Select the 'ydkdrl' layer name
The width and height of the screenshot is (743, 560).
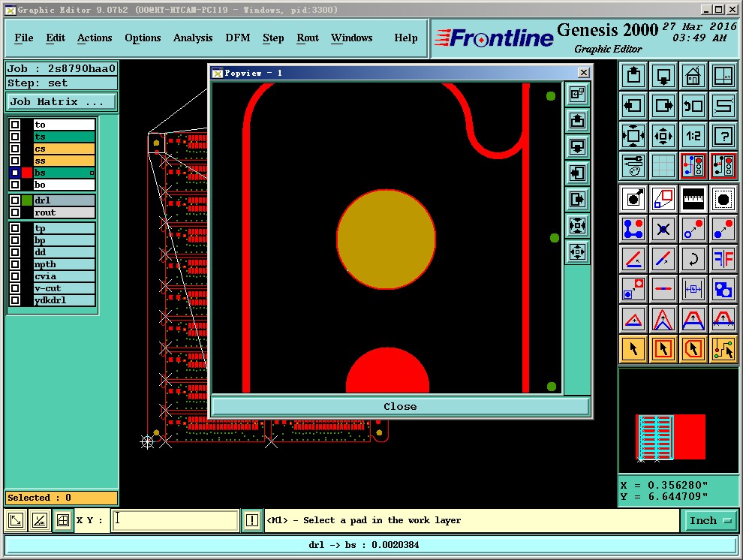coord(64,300)
